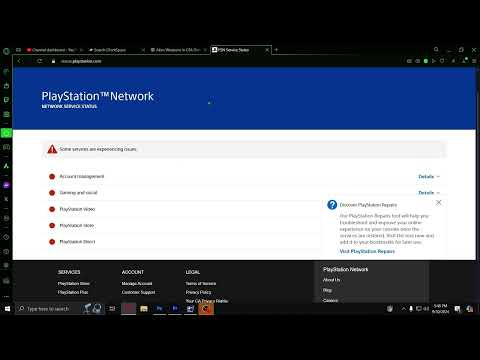Open Blog footer link

(327, 290)
